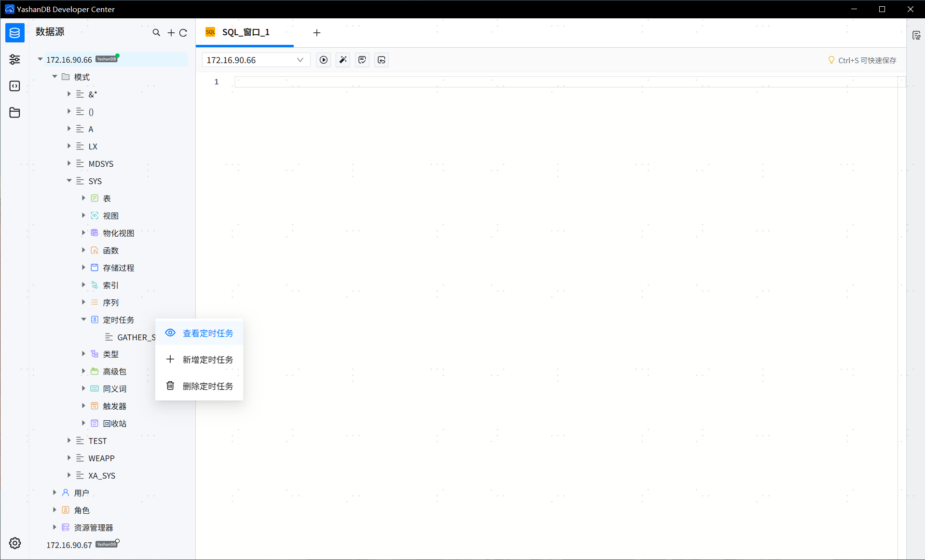Select 新增定时任务 in context menu

[x=199, y=360]
